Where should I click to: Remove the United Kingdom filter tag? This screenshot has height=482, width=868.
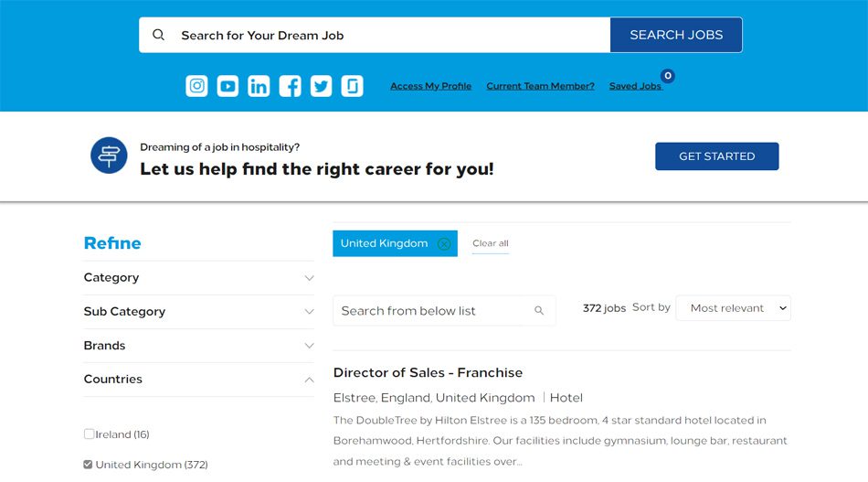444,244
